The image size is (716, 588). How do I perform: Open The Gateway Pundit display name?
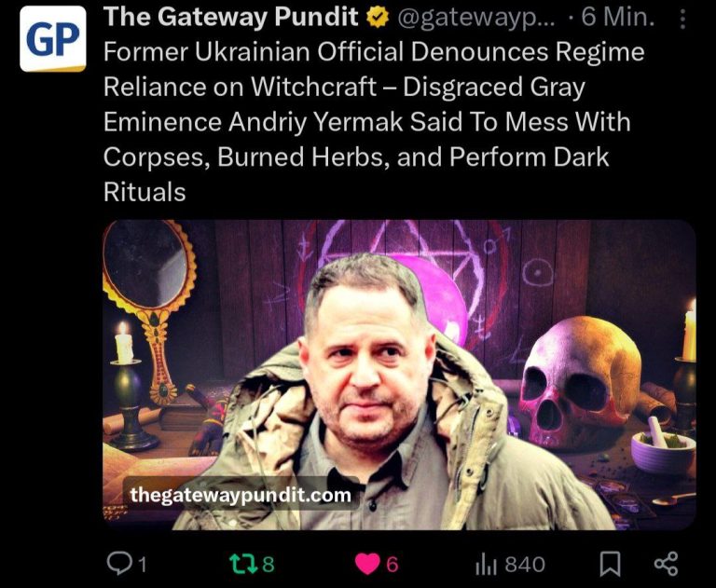[x=230, y=17]
